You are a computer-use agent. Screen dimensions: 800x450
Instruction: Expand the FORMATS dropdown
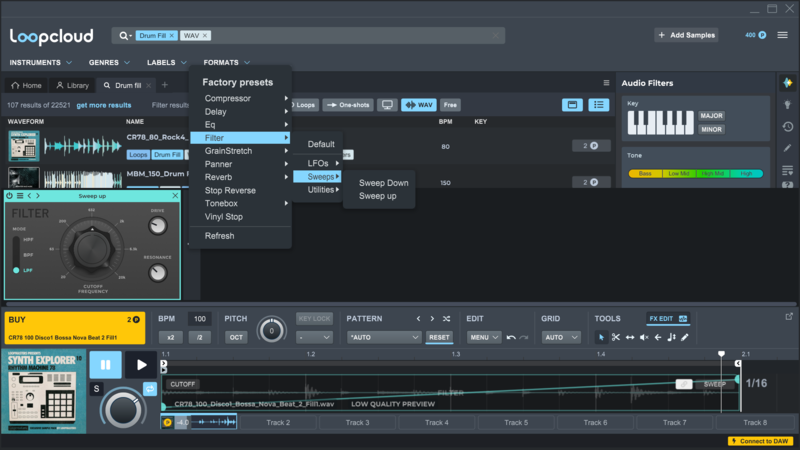(x=227, y=62)
